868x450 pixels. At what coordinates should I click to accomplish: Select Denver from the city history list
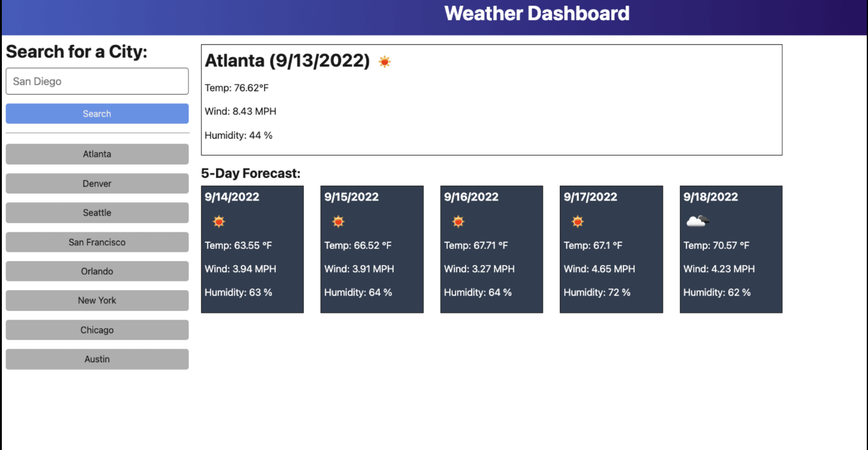pyautogui.click(x=97, y=183)
